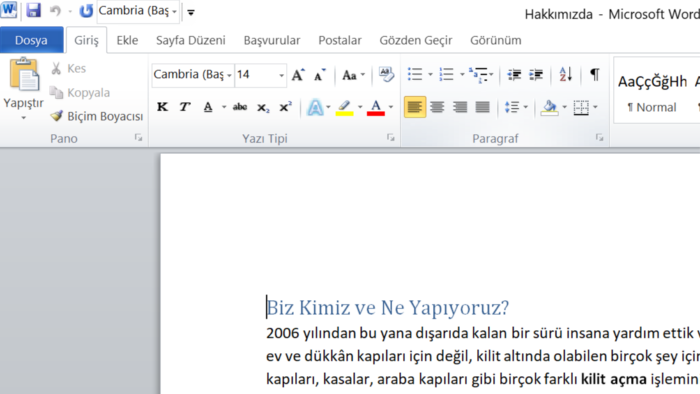Open Text Effects dropdown arrow
This screenshot has width=700, height=394.
[x=328, y=107]
